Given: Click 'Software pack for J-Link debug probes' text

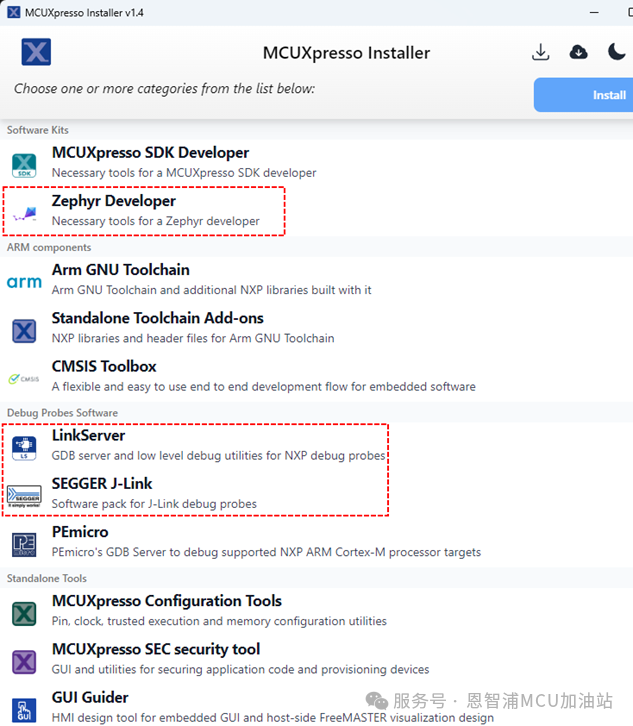Looking at the screenshot, I should coord(154,504).
